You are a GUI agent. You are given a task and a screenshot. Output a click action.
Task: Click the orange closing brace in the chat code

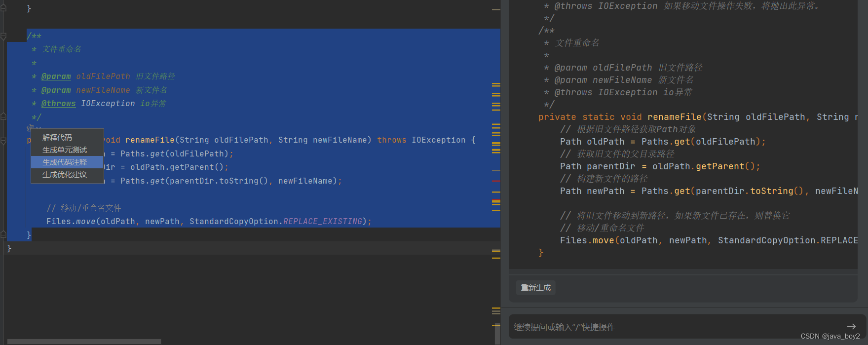541,253
